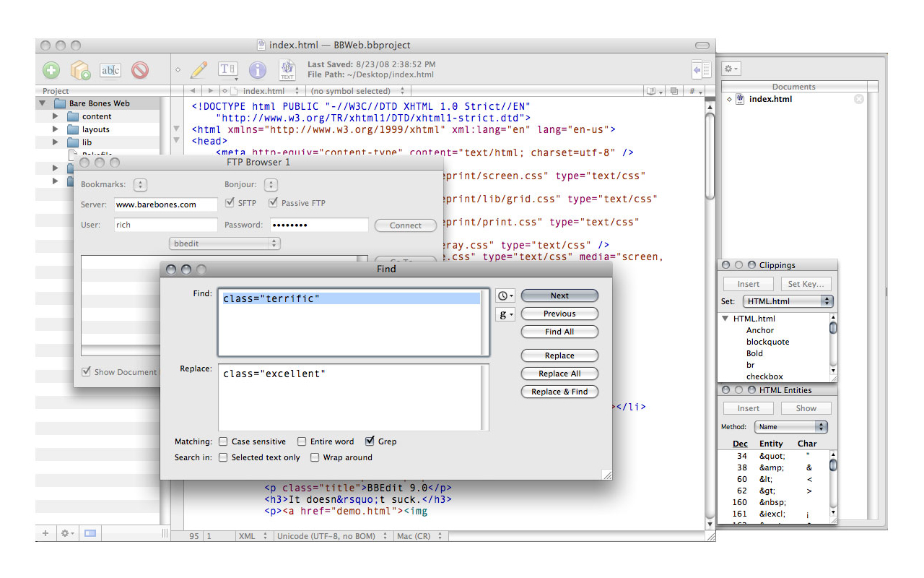924x578 pixels.
Task: Click Next in Find dialog
Action: click(x=559, y=296)
